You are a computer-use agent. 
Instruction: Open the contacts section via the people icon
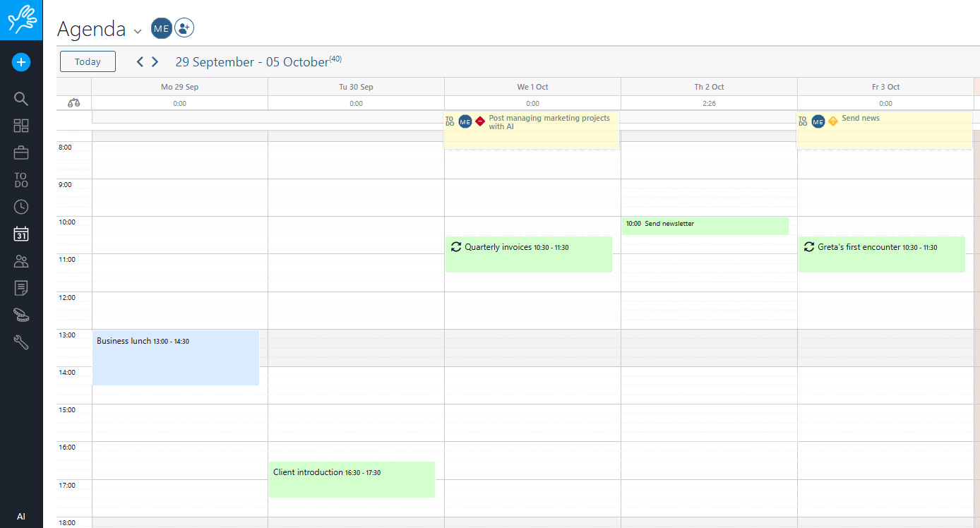[x=20, y=260]
